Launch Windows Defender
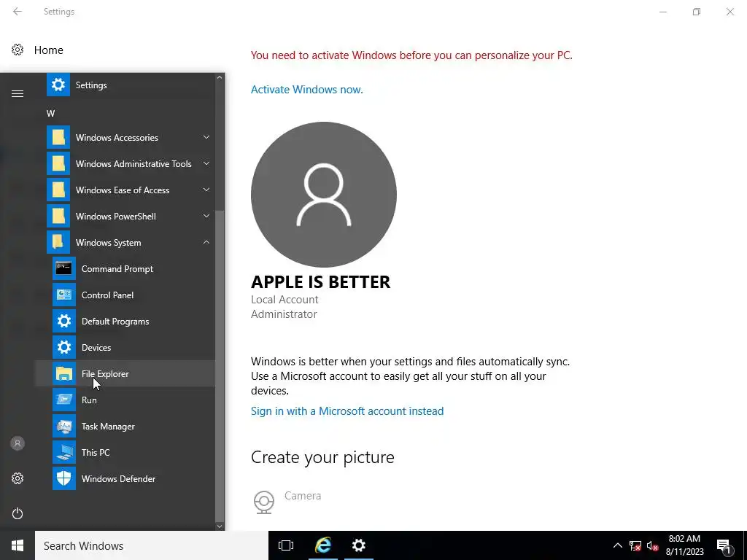Screen dimensions: 747x560 (x=125, y=478)
